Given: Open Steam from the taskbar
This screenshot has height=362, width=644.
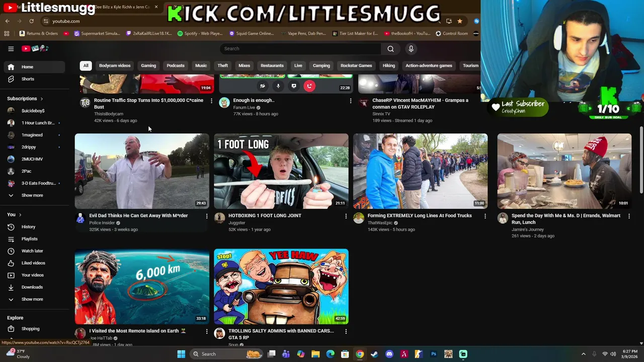Looking at the screenshot, I should point(374,354).
